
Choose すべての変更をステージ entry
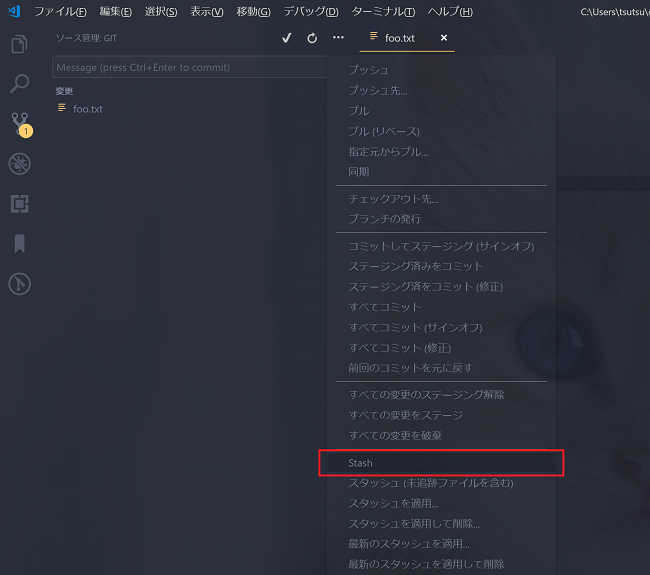pos(441,415)
